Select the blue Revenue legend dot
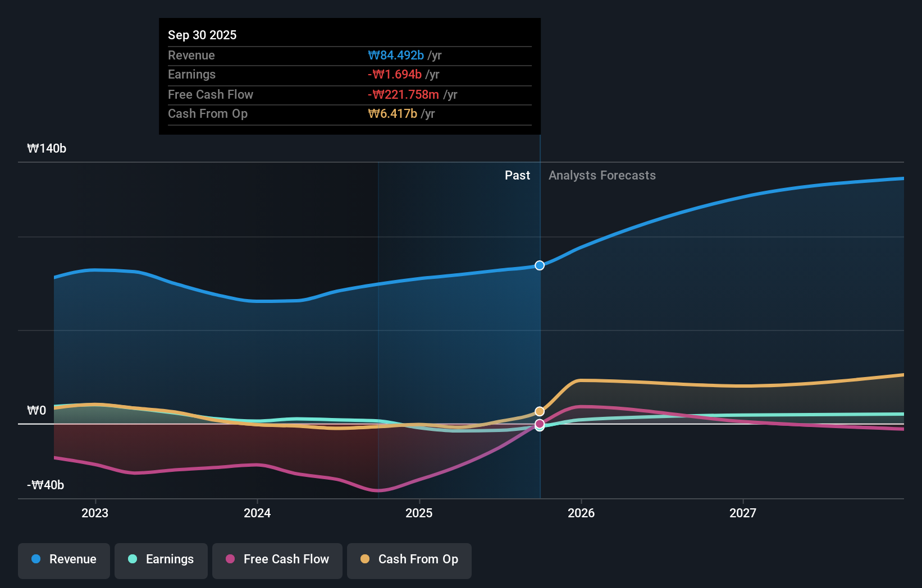922x588 pixels. 36,559
